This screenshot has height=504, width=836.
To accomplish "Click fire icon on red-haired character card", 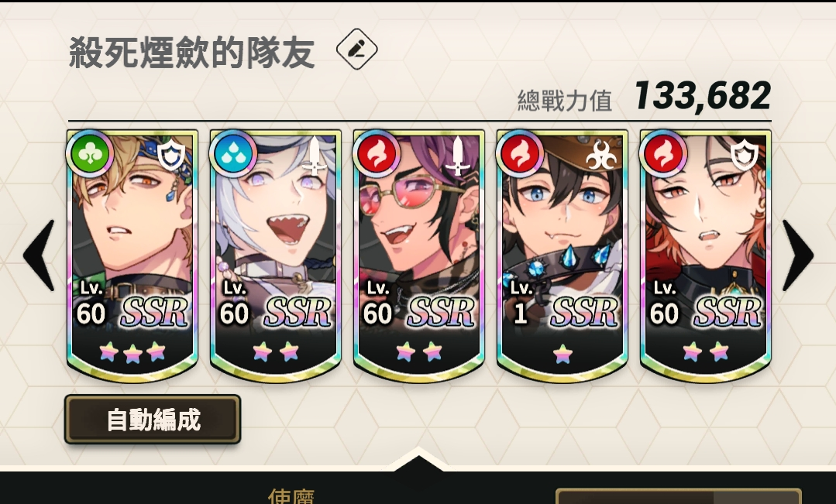I will [x=664, y=153].
